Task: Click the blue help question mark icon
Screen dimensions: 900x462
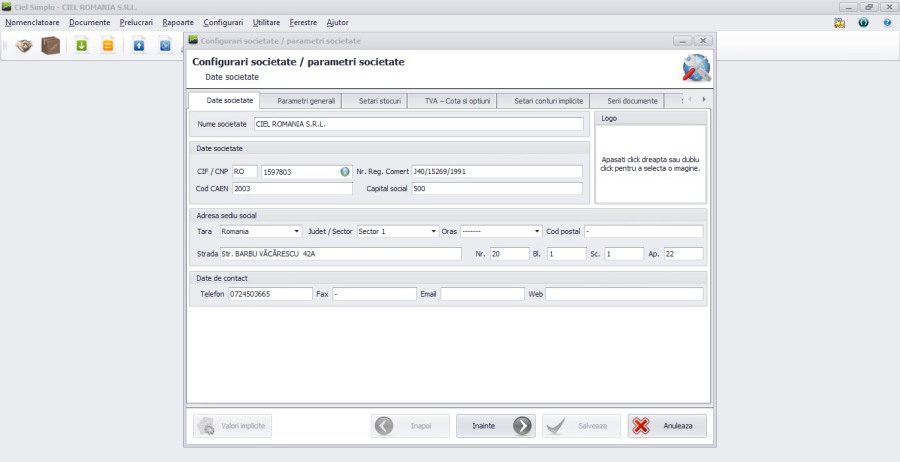Action: (887, 22)
